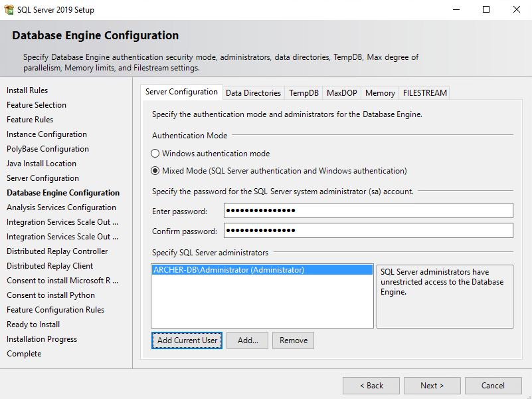The height and width of the screenshot is (399, 532).
Task: Focus the Confirm password field
Action: tap(369, 231)
